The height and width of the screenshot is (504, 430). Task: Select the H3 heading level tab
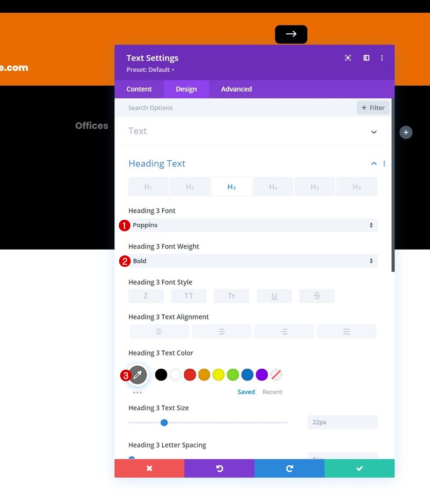point(232,187)
